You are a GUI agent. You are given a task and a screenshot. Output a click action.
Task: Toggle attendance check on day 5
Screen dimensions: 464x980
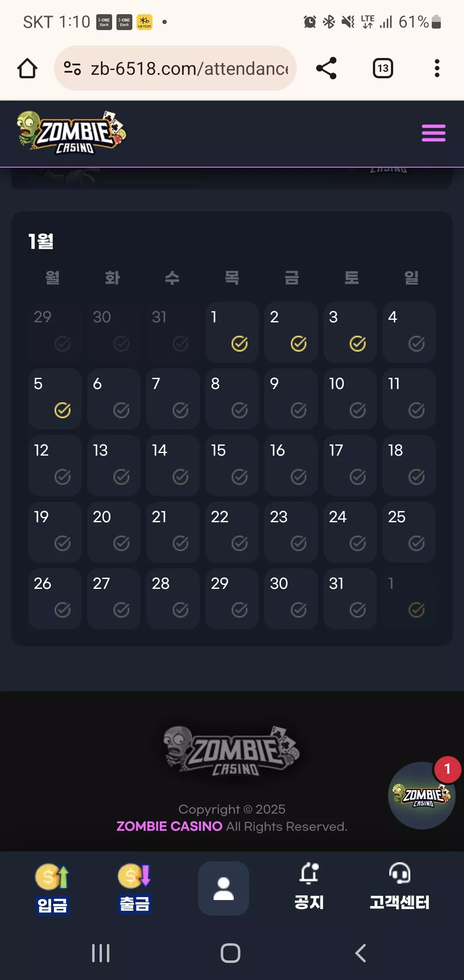click(63, 410)
